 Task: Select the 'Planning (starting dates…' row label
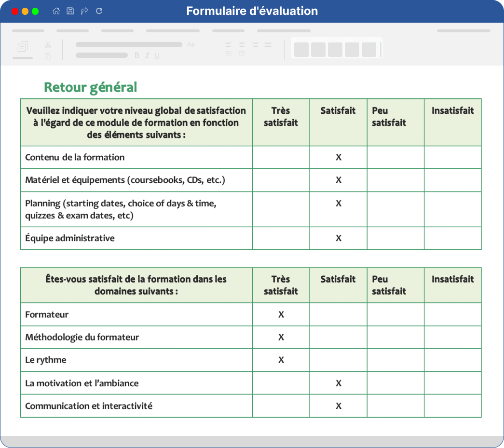121,209
